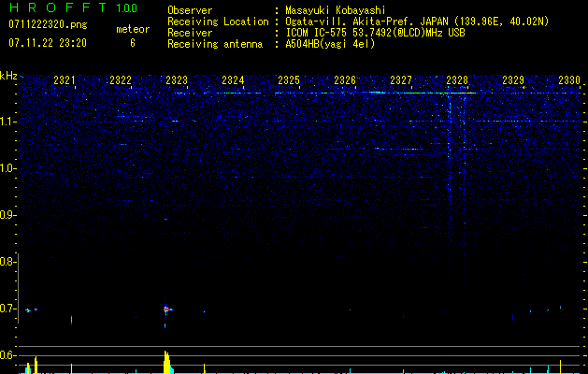Click the small meteor echo below the 2330 marker
Screen dimensions: 588x374
coord(560,307)
